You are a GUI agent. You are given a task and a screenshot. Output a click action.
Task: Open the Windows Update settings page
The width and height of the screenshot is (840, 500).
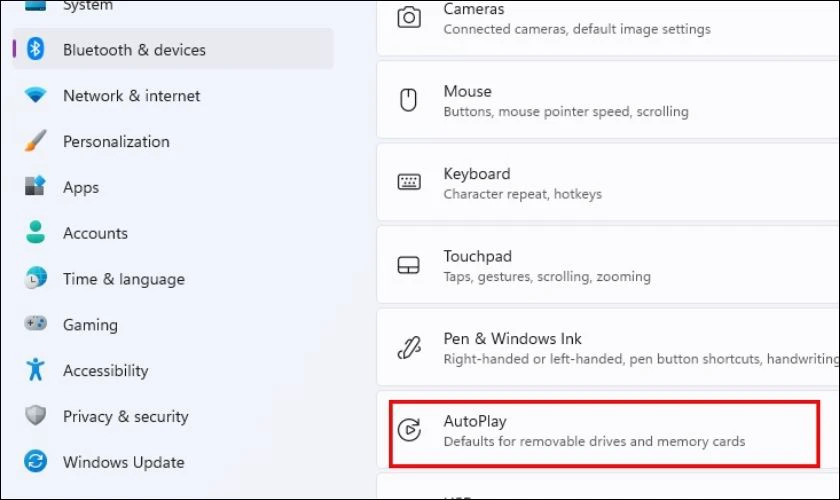pos(123,462)
